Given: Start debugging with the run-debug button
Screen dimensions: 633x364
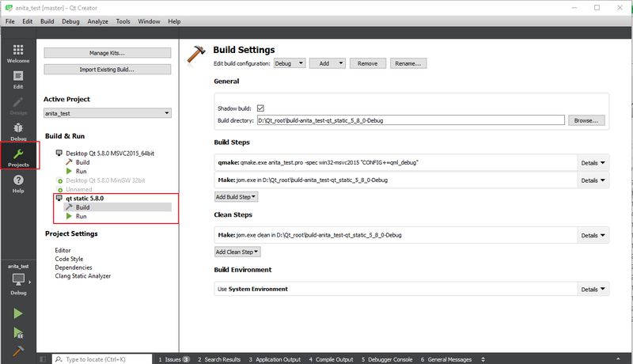Looking at the screenshot, I should coord(18,333).
